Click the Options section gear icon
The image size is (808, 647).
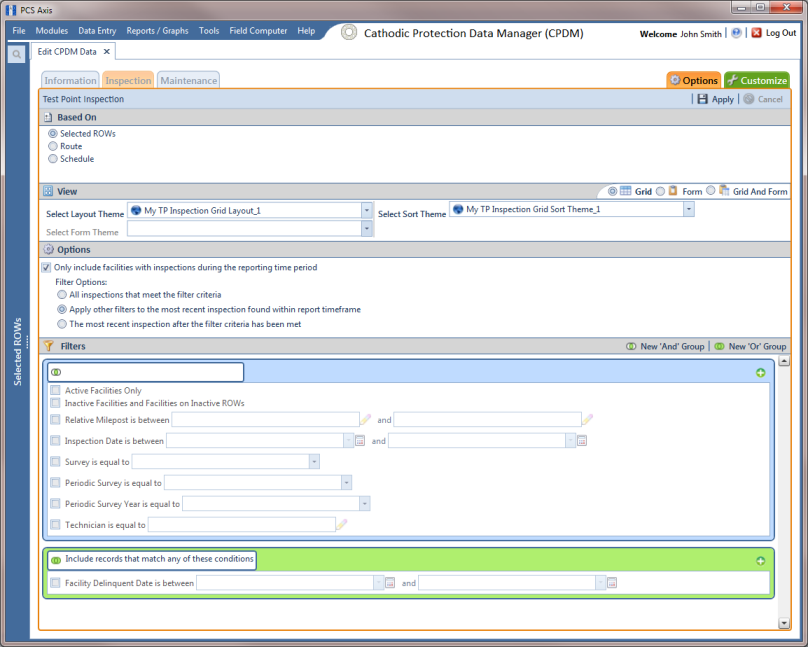point(48,249)
